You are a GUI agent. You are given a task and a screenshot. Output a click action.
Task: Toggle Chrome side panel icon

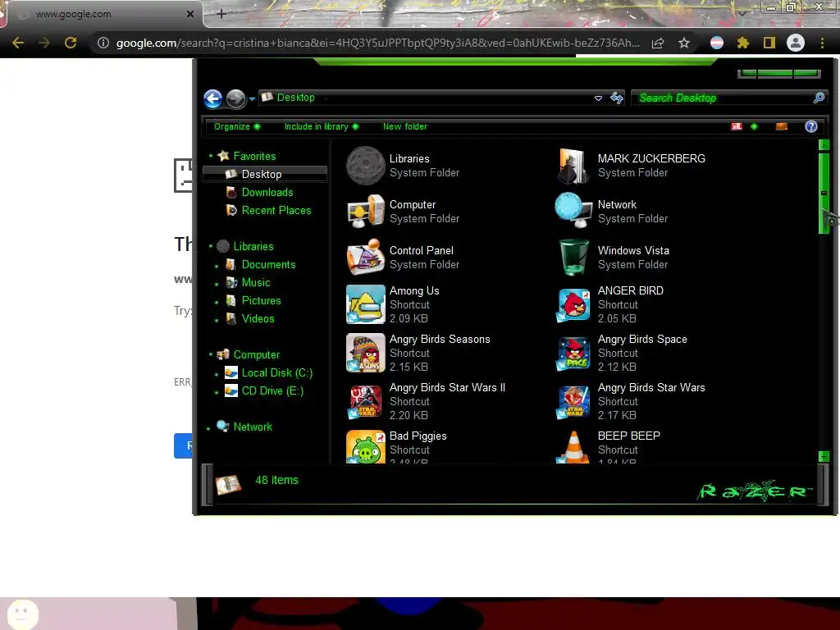point(769,43)
